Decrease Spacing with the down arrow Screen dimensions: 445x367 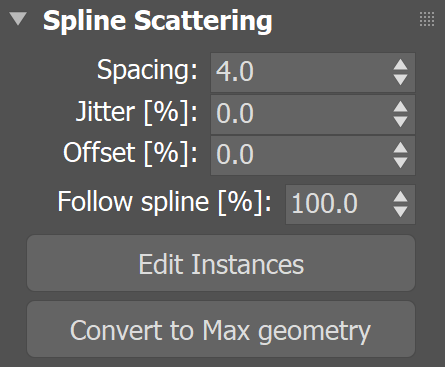400,79
